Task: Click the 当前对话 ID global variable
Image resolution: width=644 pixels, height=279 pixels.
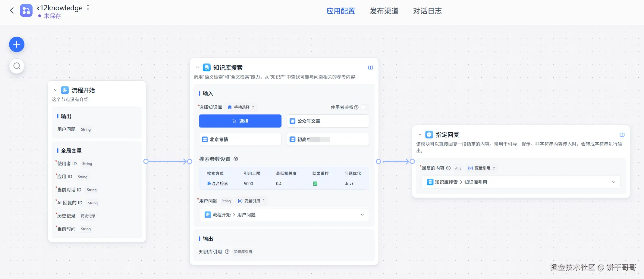Action: [x=69, y=190]
